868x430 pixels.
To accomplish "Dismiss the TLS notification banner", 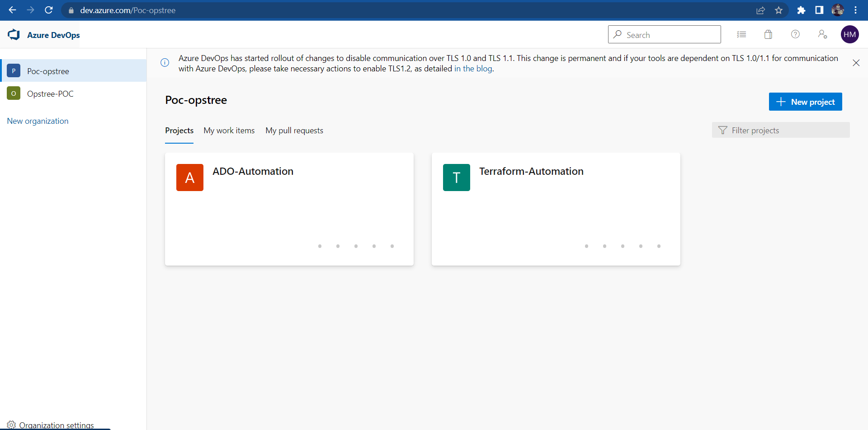I will (x=856, y=63).
